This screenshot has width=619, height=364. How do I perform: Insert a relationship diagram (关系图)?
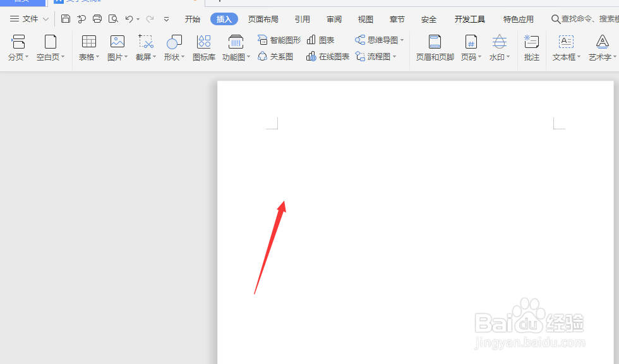(275, 56)
